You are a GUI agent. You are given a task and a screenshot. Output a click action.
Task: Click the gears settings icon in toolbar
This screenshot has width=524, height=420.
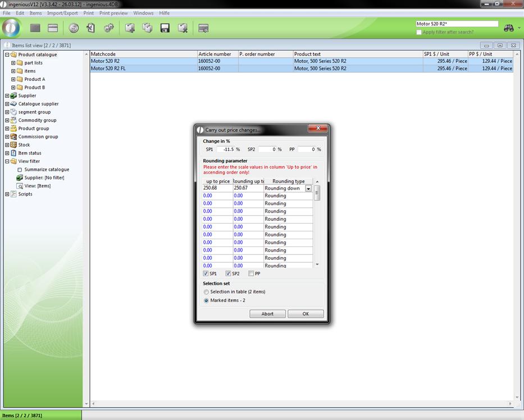[109, 28]
